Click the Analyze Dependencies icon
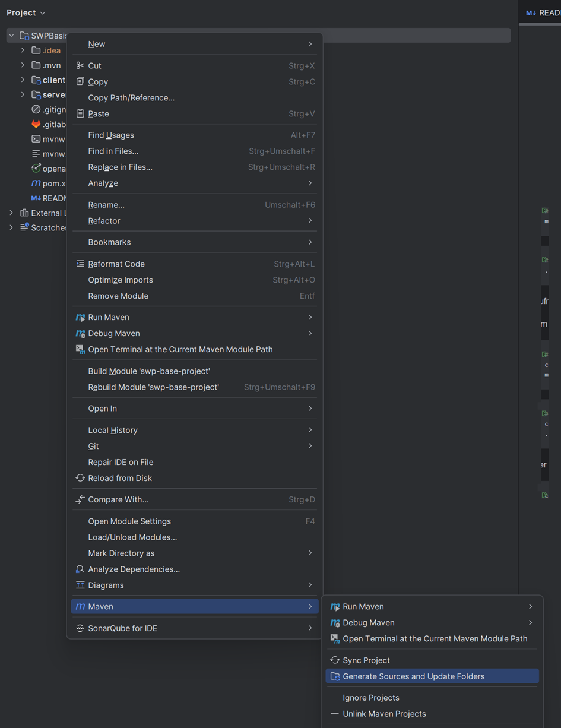561x728 pixels. (80, 569)
